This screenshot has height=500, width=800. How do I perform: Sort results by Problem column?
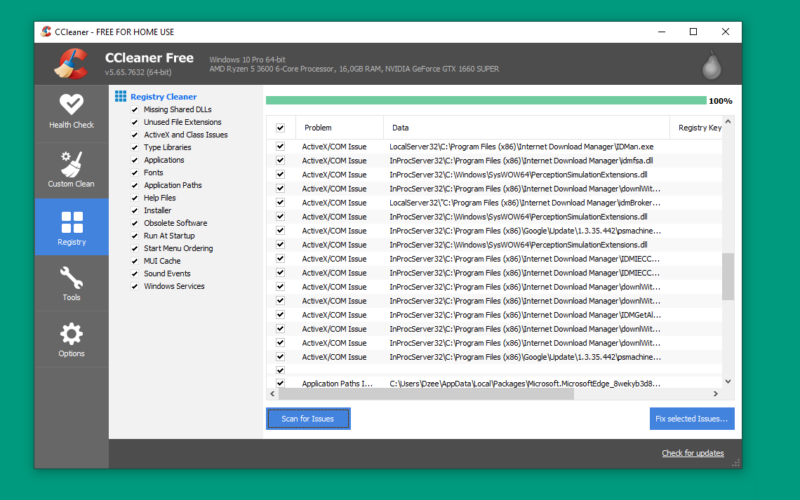point(339,128)
